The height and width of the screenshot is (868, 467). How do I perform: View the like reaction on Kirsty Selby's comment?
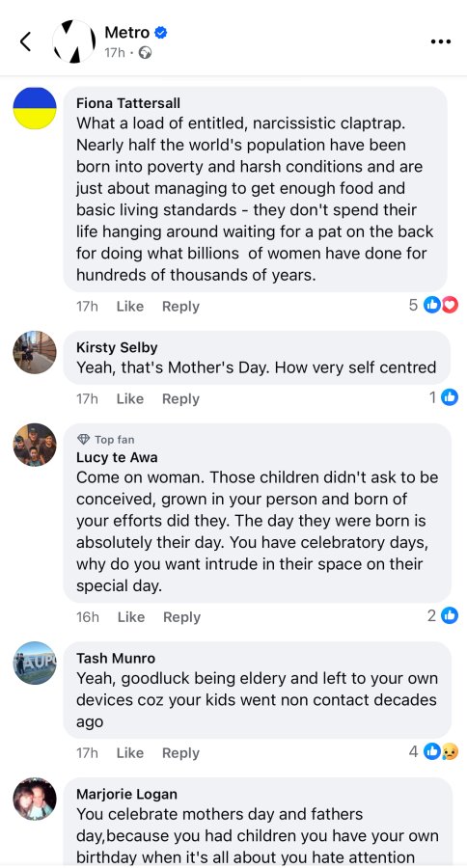pos(444,397)
